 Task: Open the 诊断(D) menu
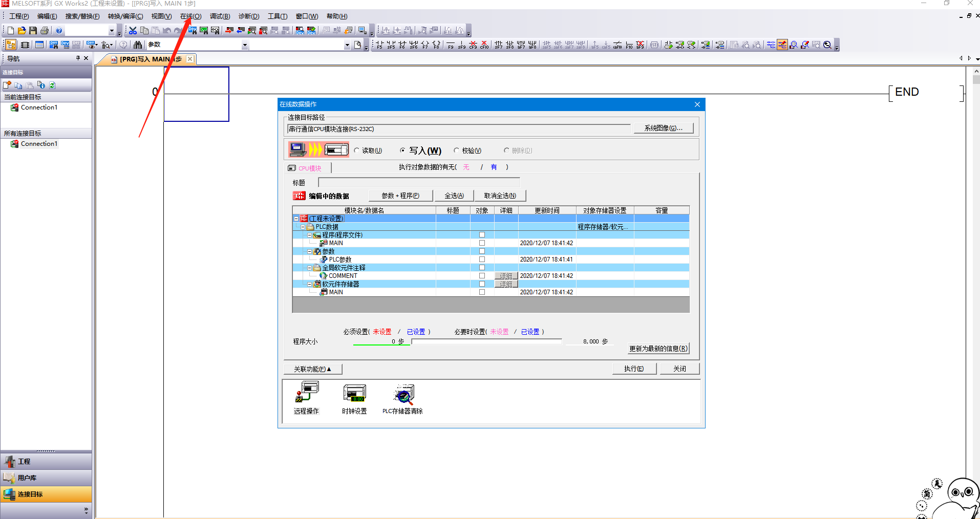coord(249,16)
